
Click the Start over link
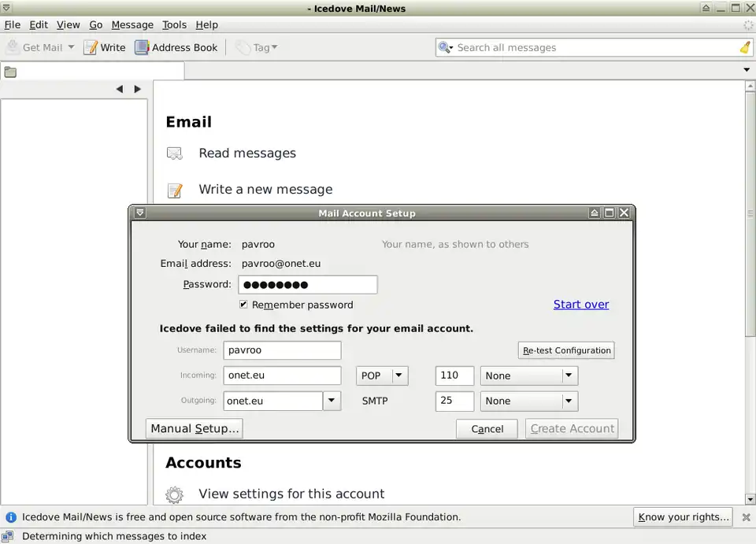coord(580,305)
